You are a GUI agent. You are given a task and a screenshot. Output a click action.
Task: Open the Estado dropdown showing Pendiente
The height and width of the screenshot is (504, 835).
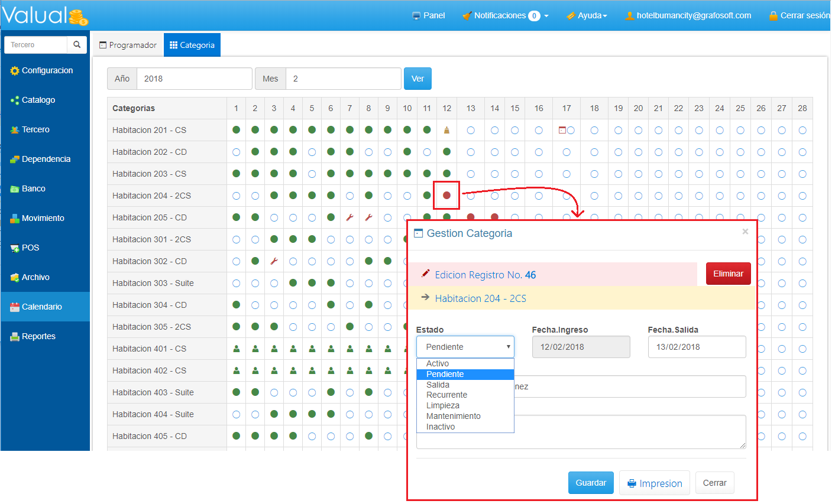click(465, 347)
